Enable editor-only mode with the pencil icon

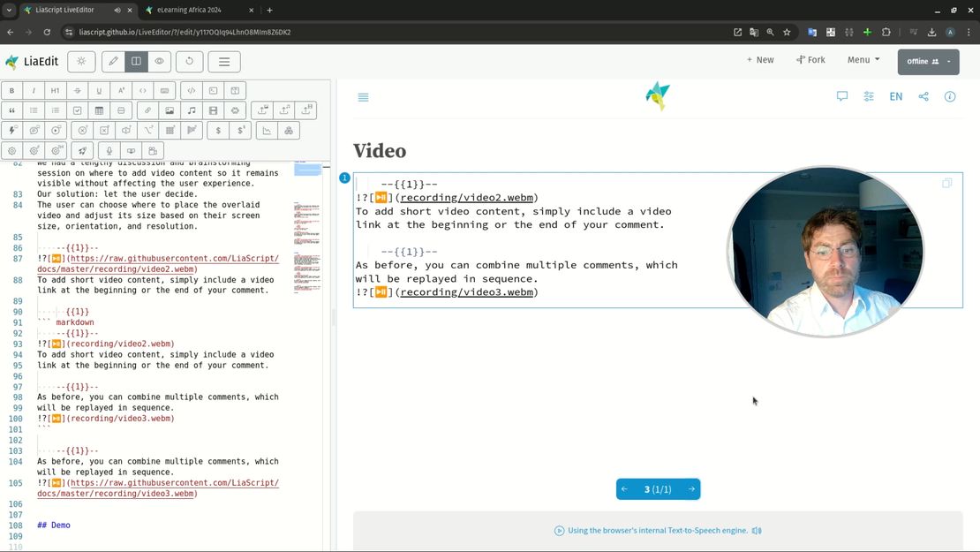(x=112, y=61)
